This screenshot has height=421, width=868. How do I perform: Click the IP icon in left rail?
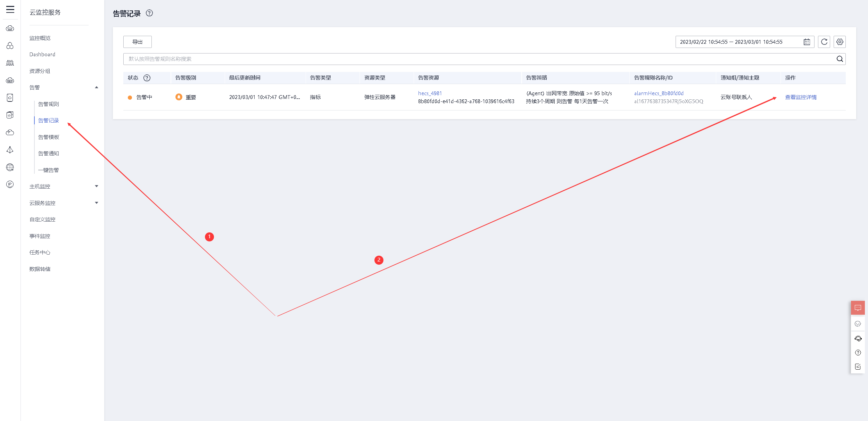(x=10, y=184)
